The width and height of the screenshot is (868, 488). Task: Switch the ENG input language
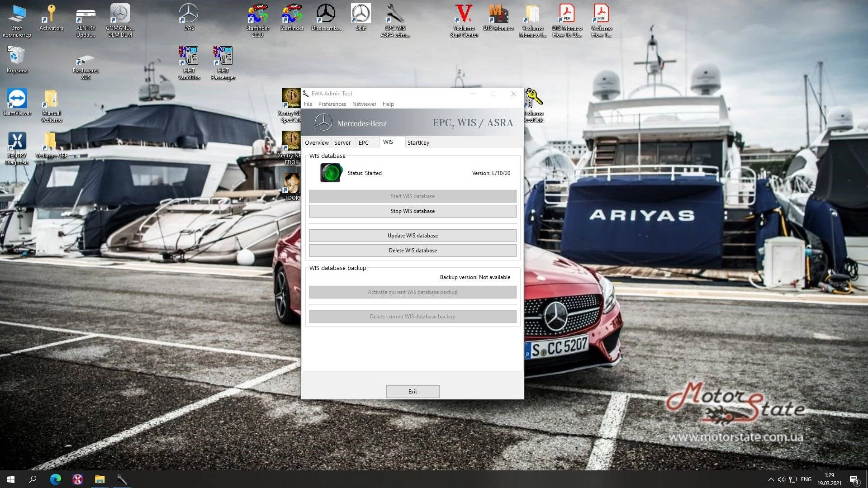click(x=806, y=479)
